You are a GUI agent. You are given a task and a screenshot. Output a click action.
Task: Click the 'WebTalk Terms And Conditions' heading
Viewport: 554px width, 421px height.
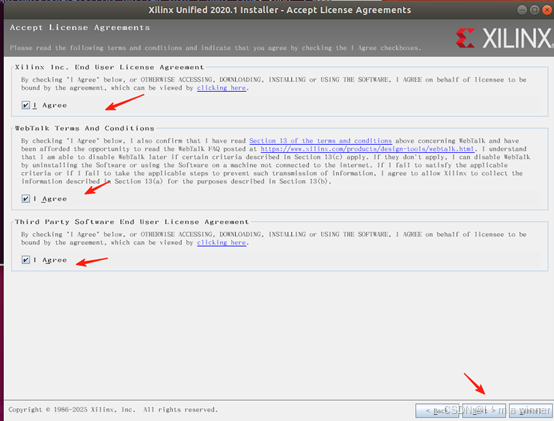click(84, 128)
